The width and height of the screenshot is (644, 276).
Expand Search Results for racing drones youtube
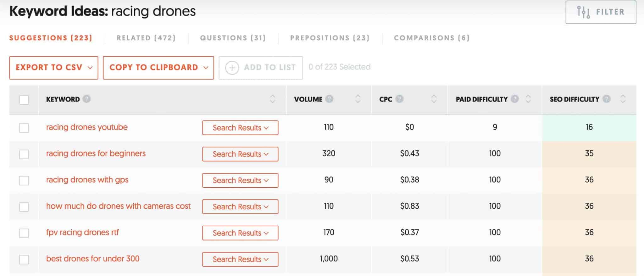[240, 128]
